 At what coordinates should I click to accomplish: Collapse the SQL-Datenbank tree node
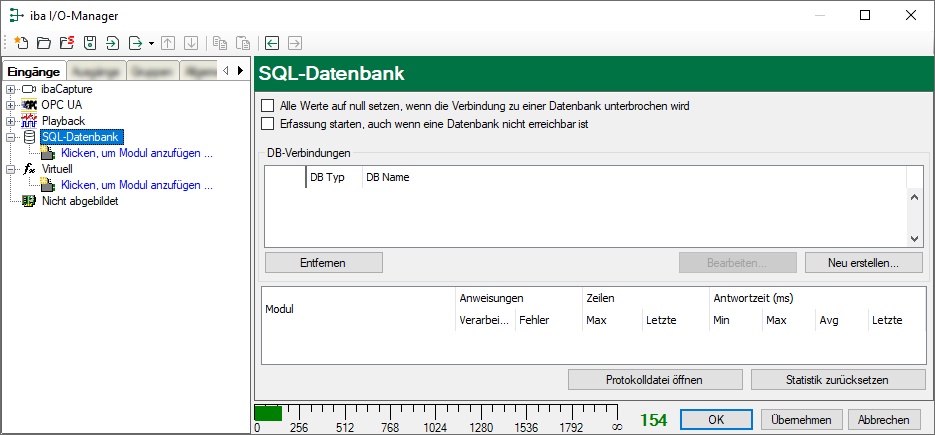pos(10,138)
